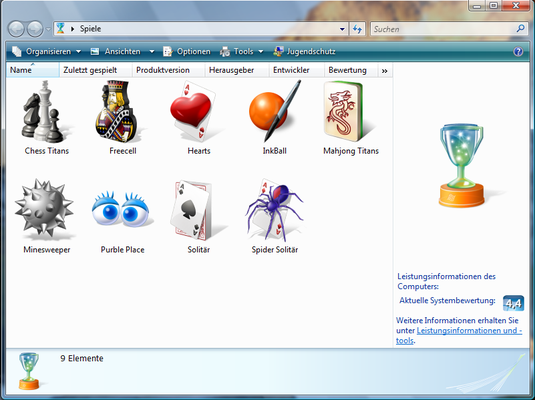
Task: Sort by Bewertung column header
Action: tap(351, 70)
